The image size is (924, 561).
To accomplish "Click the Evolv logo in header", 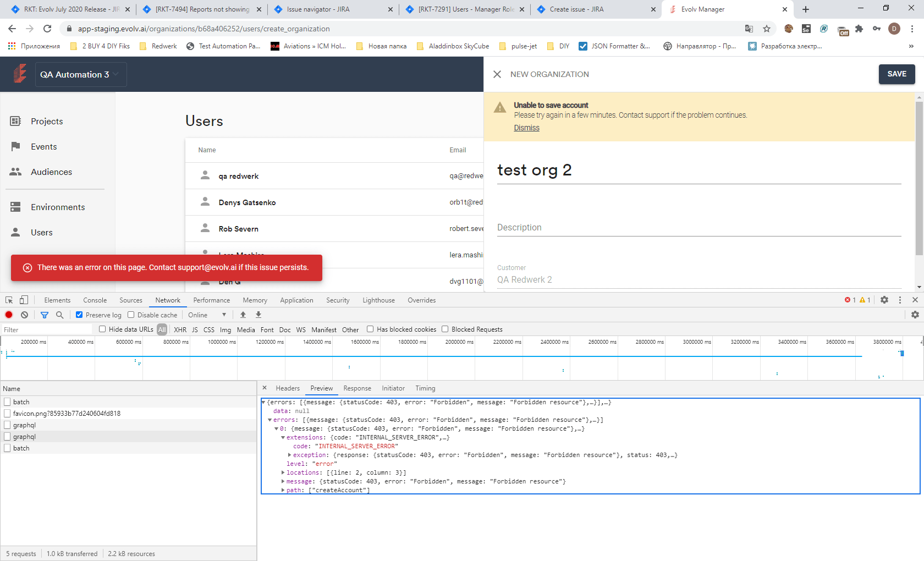I will click(20, 74).
